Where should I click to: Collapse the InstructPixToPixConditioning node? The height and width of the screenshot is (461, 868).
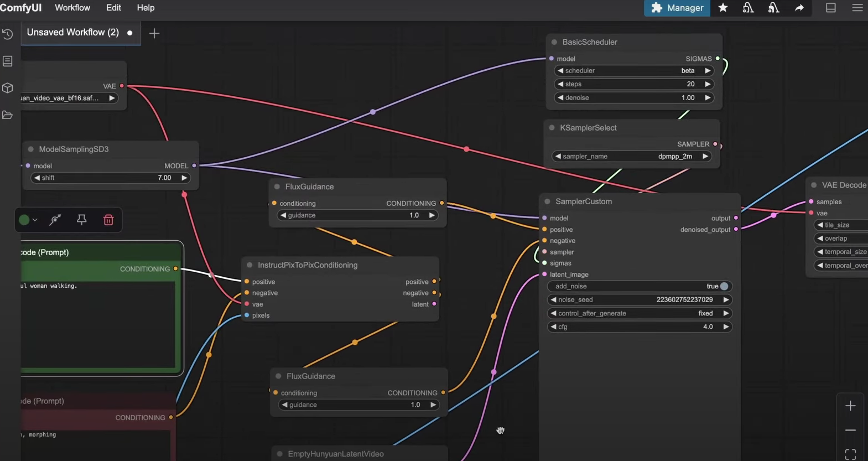(x=250, y=265)
